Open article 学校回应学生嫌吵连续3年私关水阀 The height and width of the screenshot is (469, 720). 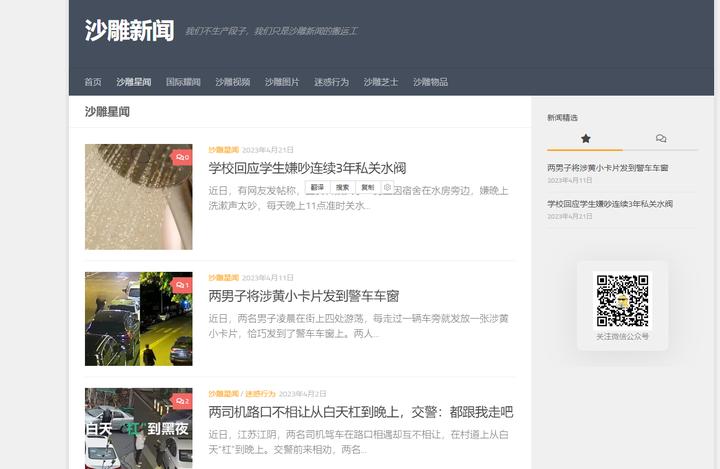pos(307,168)
